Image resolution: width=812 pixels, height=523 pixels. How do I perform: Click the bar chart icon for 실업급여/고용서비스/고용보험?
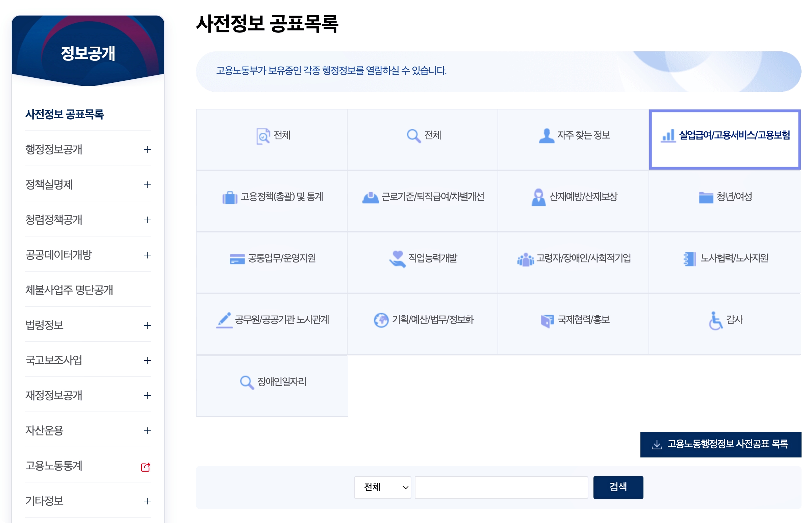(x=668, y=136)
